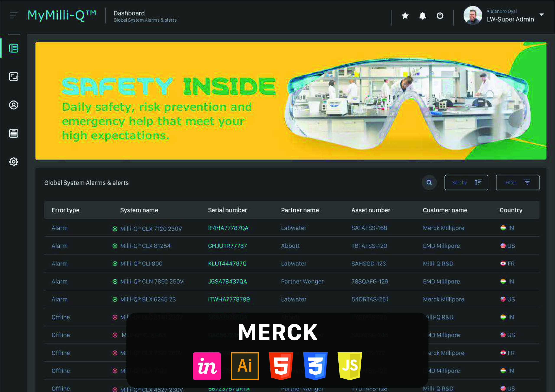Toggle status indicator for Milli-Q CLI 800
The image size is (555, 392).
[115, 264]
